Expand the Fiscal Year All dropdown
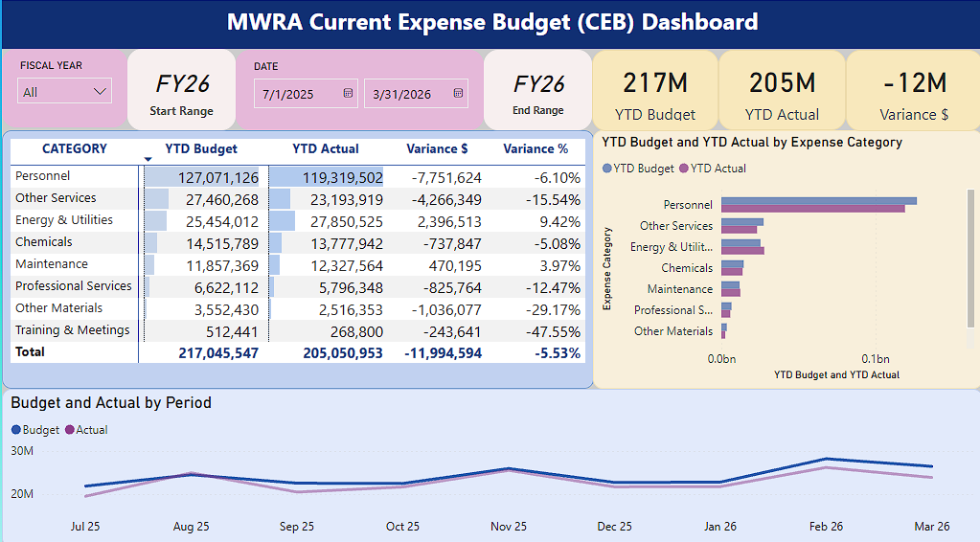Screen dimensions: 980x542 click(64, 91)
